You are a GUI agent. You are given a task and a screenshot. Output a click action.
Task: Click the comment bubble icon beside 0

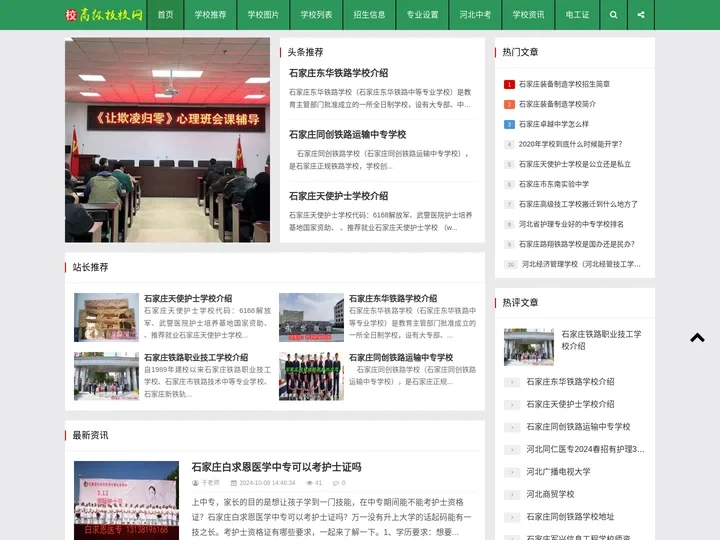tap(336, 483)
